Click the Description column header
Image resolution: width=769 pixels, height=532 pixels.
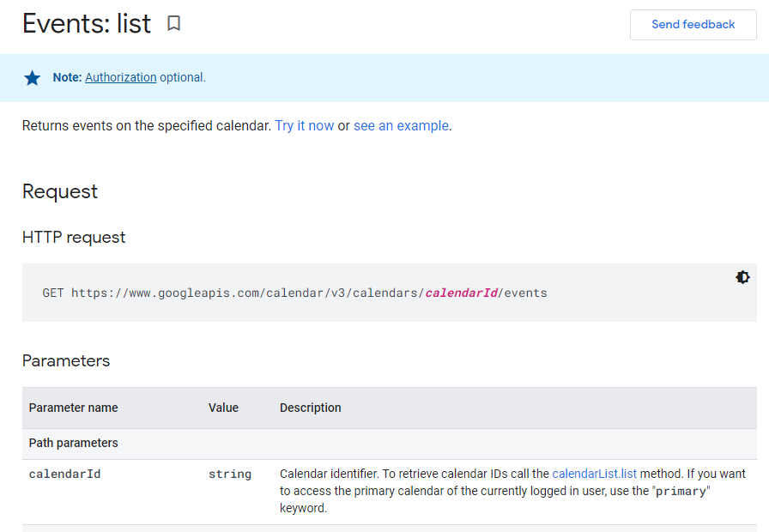(x=310, y=408)
